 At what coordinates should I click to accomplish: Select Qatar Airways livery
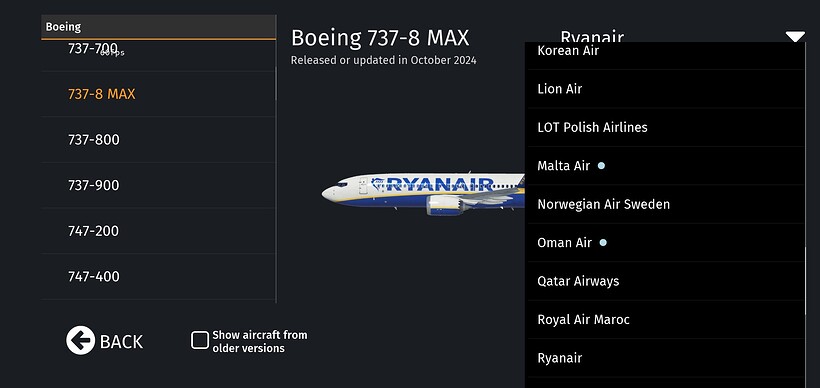pyautogui.click(x=665, y=281)
